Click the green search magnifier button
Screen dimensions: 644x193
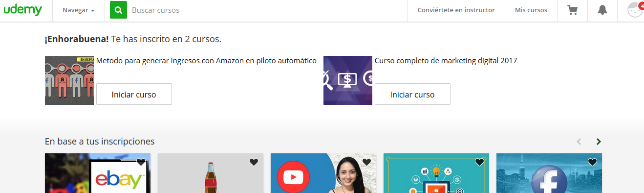(x=118, y=10)
